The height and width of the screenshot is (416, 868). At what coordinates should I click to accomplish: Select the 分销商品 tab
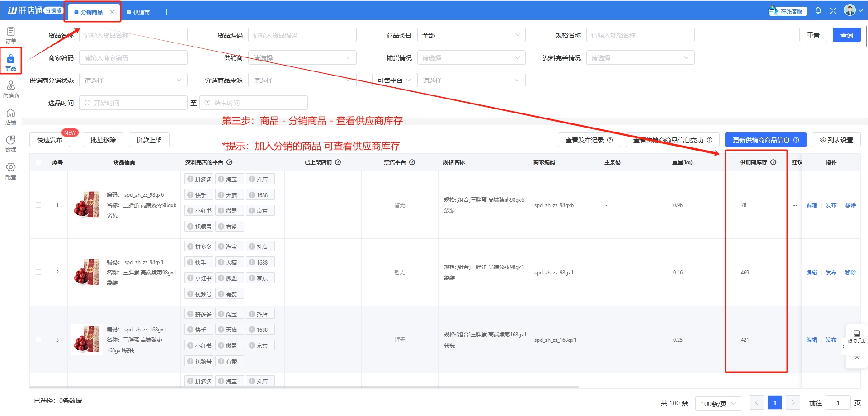(91, 12)
